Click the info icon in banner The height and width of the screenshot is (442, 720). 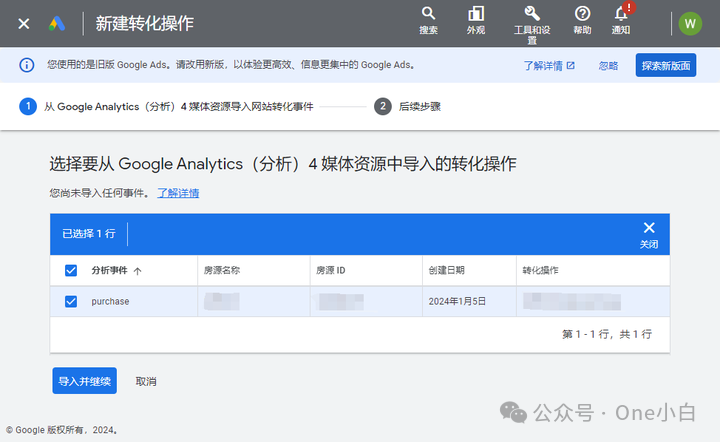pyautogui.click(x=27, y=65)
